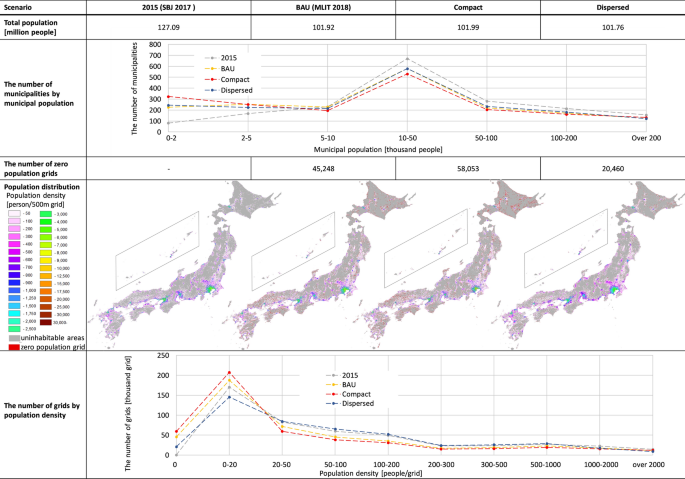The width and height of the screenshot is (685, 479).
Task: Select the total population value 101.76
Action: coord(612,27)
